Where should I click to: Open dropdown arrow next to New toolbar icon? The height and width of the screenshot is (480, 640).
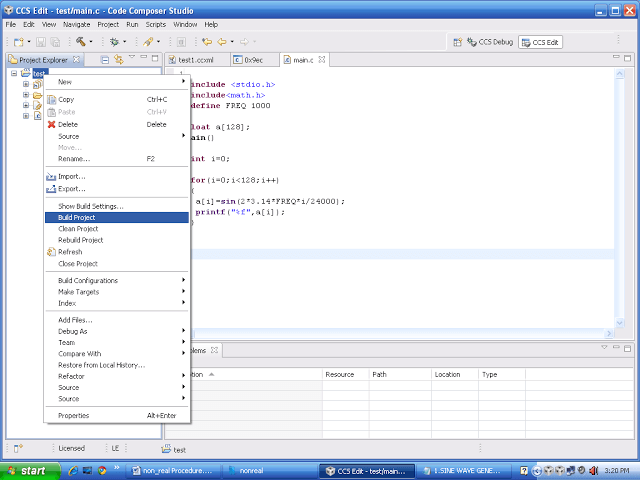point(29,42)
